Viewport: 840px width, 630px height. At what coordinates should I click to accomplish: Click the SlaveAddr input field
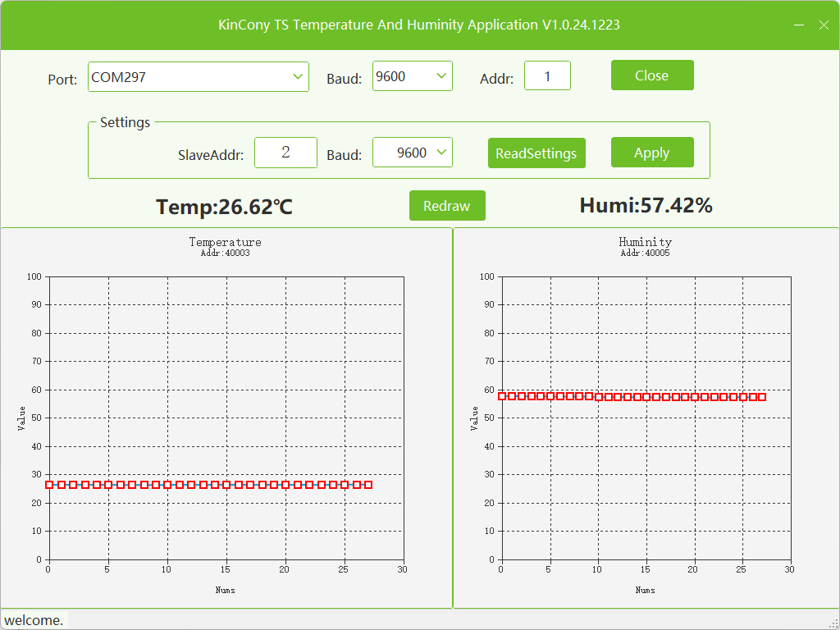pyautogui.click(x=285, y=153)
